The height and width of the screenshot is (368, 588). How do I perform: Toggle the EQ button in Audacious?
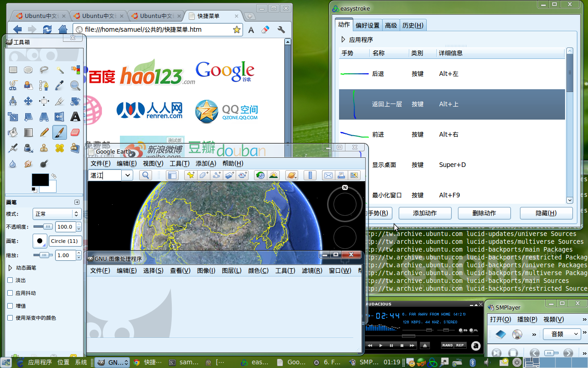tap(463, 330)
